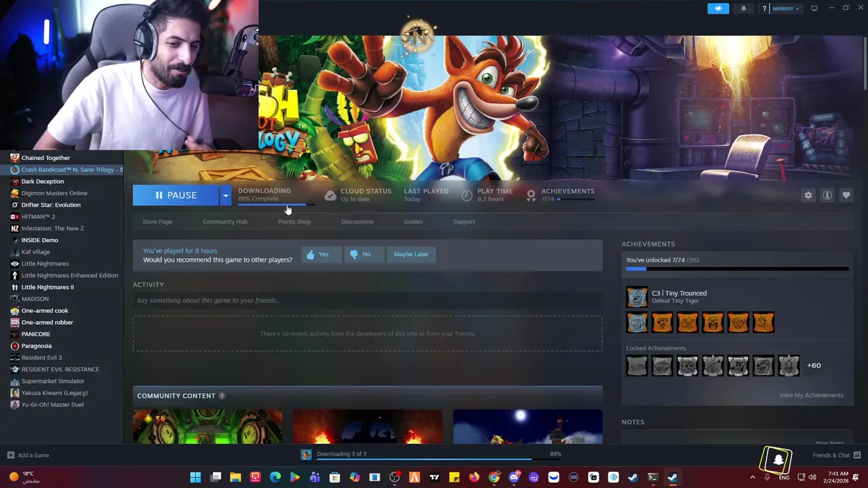The image size is (868, 488).
Task: Click the Add a Game label
Action: (x=33, y=455)
